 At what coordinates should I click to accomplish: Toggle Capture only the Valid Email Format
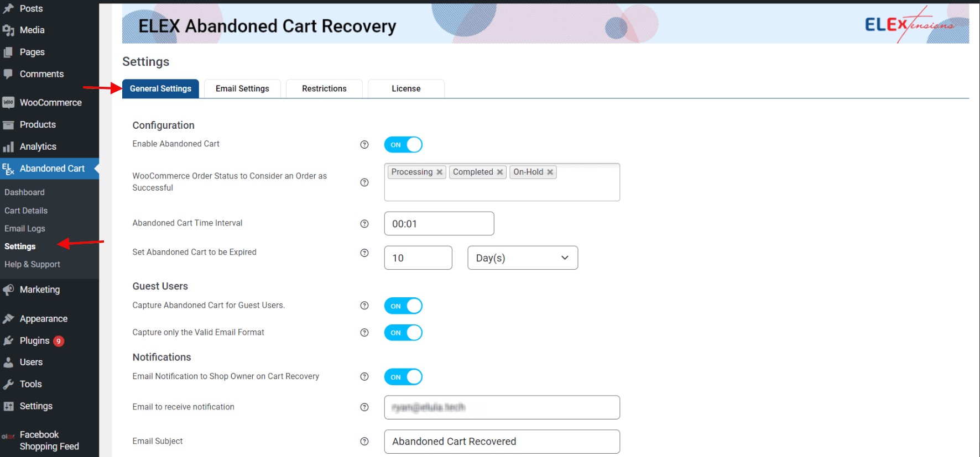[x=403, y=333]
